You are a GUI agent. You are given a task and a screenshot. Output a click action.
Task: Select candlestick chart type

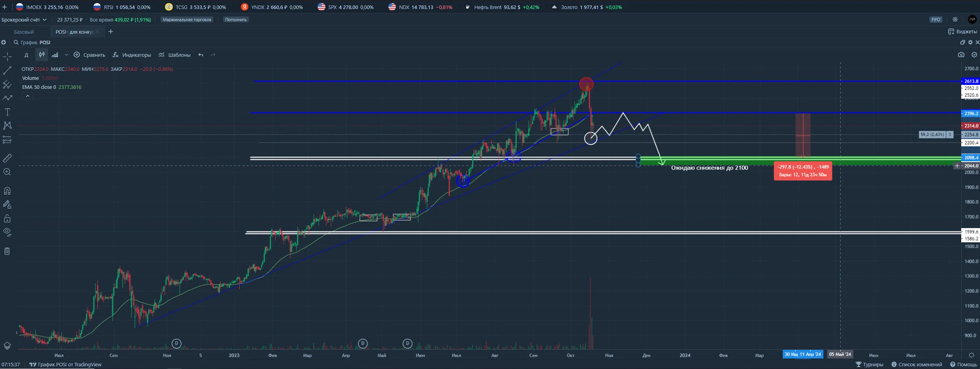click(x=41, y=55)
